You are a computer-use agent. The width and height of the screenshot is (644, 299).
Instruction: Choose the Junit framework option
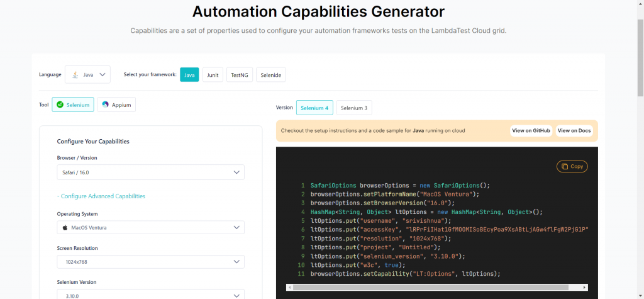[x=213, y=74]
